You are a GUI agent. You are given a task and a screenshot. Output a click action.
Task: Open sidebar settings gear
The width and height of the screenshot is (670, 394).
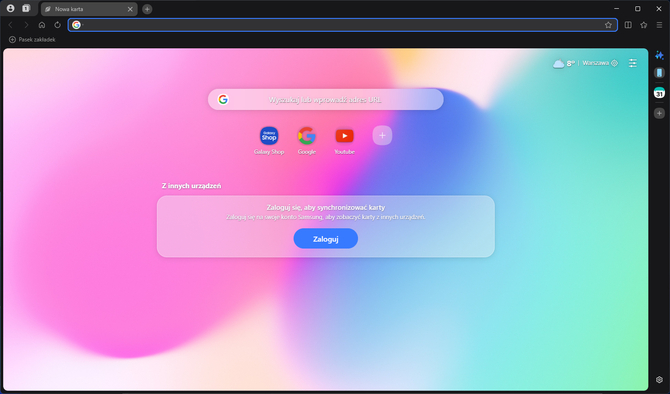pos(659,379)
